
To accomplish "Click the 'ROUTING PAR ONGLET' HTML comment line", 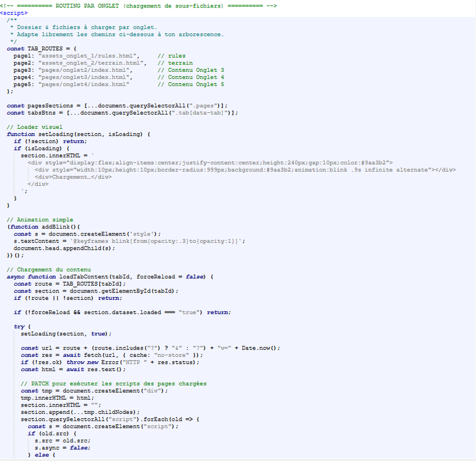I will click(138, 6).
